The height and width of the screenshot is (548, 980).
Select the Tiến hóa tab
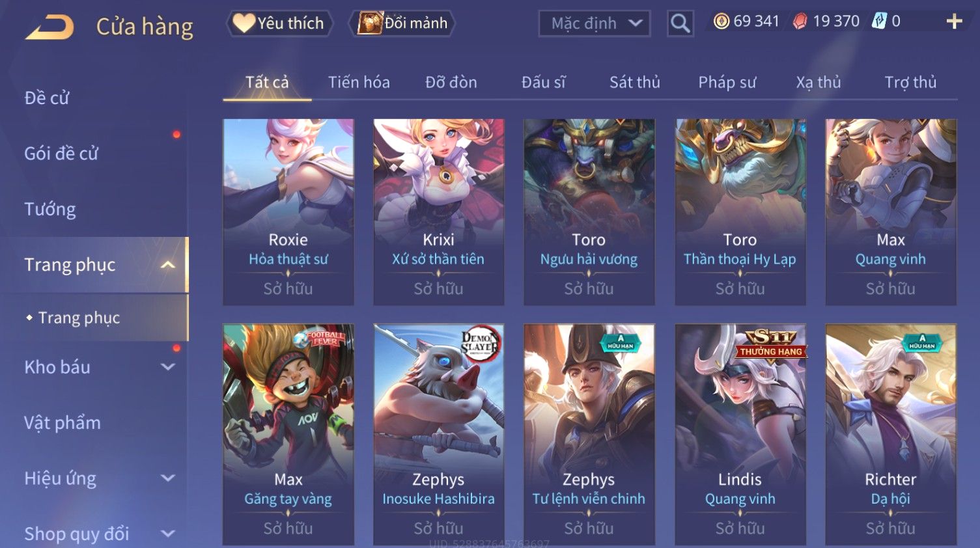pyautogui.click(x=359, y=82)
